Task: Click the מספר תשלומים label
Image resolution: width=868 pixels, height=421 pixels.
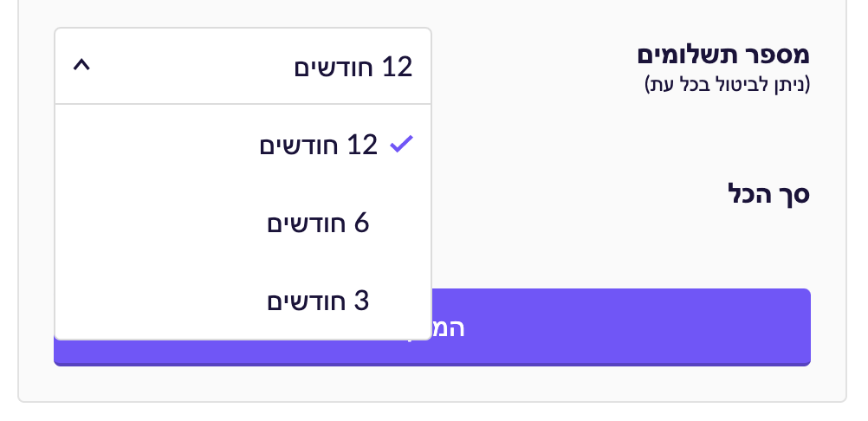Action: pyautogui.click(x=723, y=54)
